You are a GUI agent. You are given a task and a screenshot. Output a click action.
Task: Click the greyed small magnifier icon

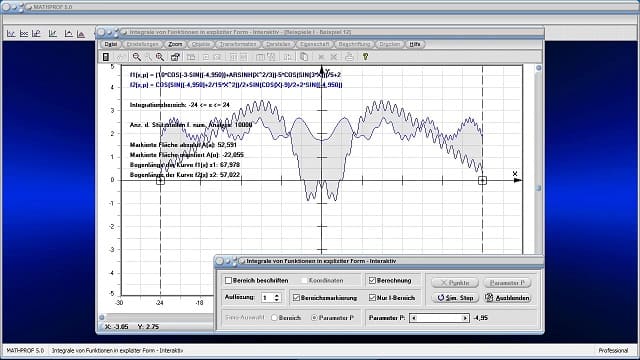point(149,58)
